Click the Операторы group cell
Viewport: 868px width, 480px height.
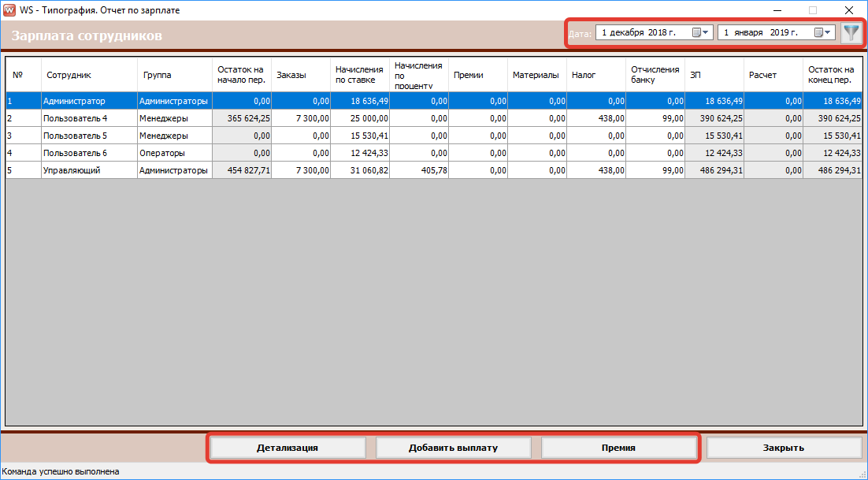point(175,153)
